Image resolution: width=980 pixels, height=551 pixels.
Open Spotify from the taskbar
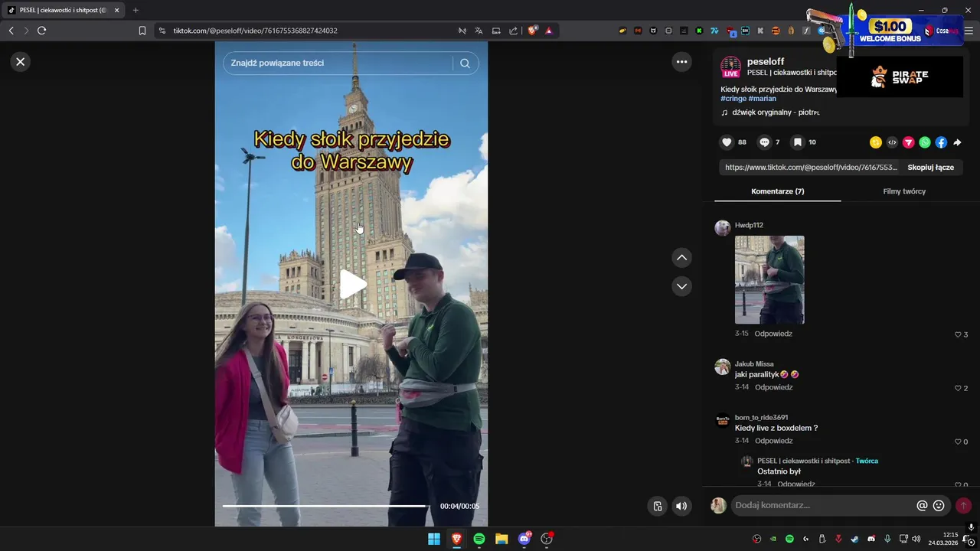(479, 539)
